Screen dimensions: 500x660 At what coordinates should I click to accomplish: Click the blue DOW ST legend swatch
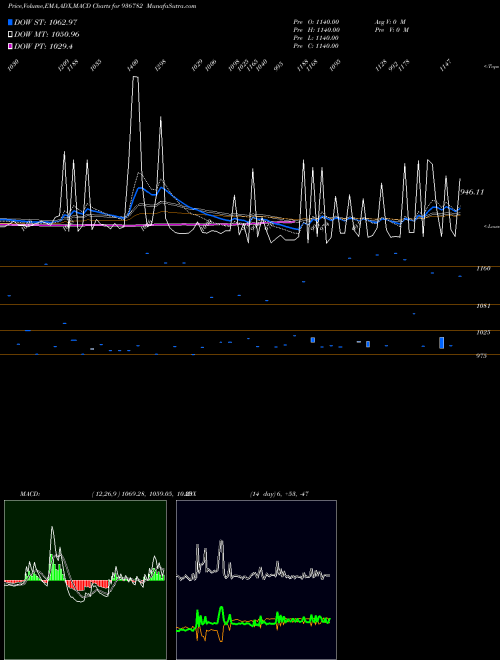tap(10, 22)
